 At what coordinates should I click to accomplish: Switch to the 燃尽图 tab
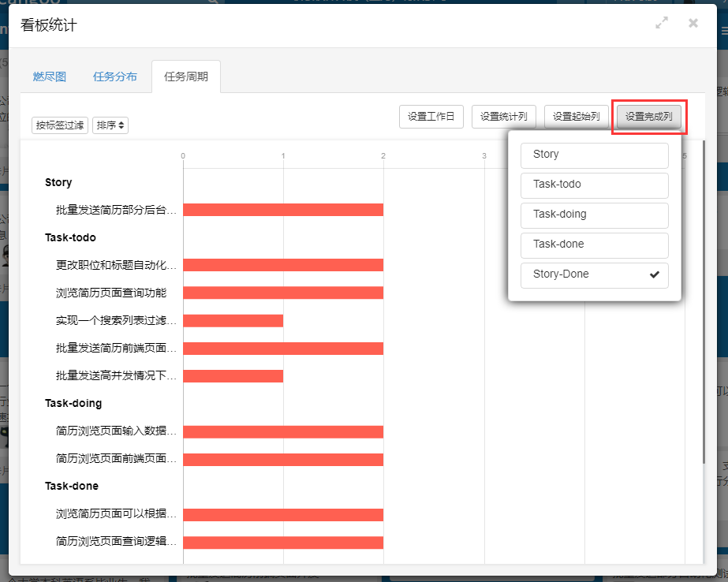click(x=50, y=76)
